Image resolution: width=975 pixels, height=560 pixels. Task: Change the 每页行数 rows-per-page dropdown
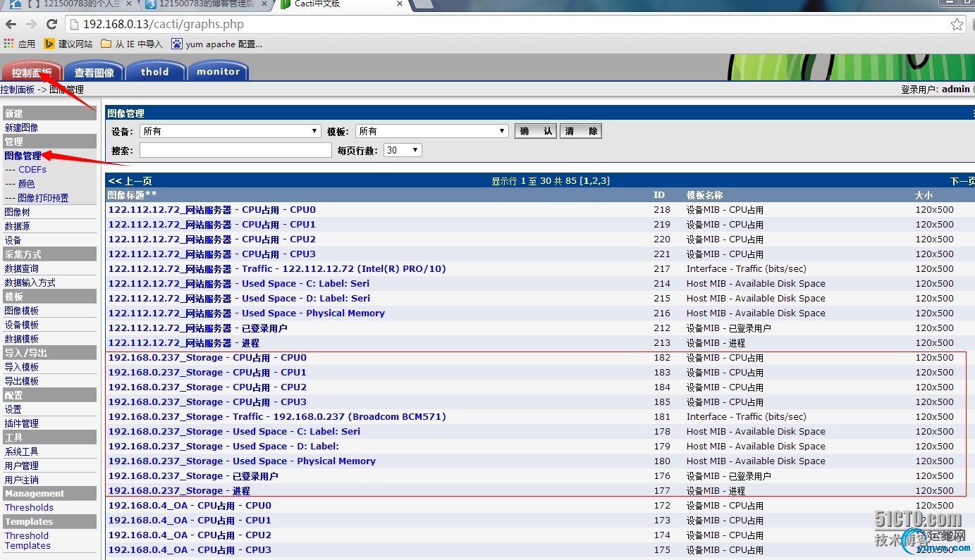coord(403,150)
